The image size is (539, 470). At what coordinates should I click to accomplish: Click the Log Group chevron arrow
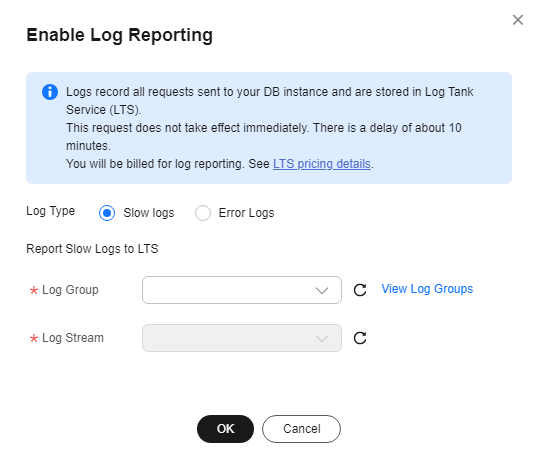pos(322,291)
